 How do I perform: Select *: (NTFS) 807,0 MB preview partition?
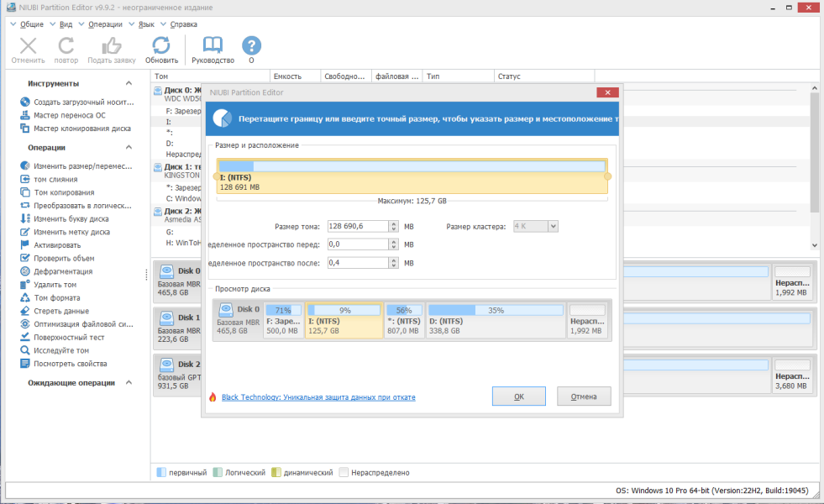[403, 320]
